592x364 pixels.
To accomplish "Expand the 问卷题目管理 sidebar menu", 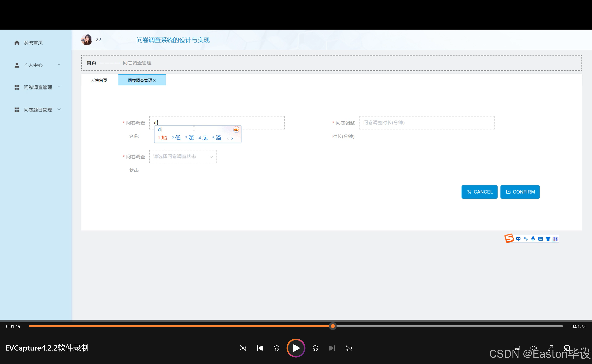I will [37, 110].
